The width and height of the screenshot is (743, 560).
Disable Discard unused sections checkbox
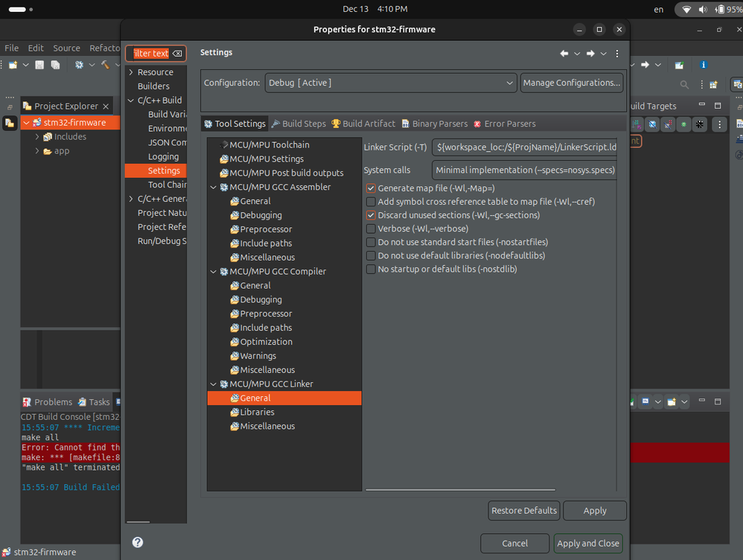pyautogui.click(x=371, y=215)
